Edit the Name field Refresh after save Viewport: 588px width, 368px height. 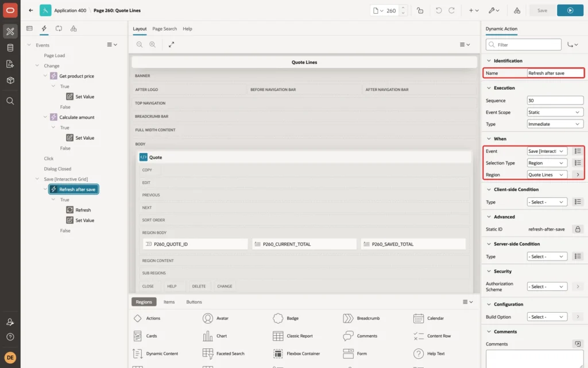pyautogui.click(x=555, y=73)
